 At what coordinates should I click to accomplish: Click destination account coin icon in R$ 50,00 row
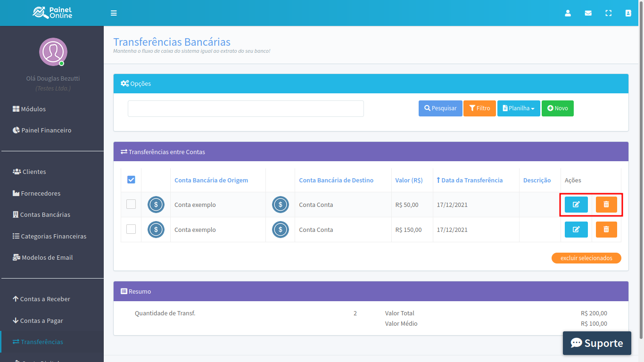tap(281, 205)
